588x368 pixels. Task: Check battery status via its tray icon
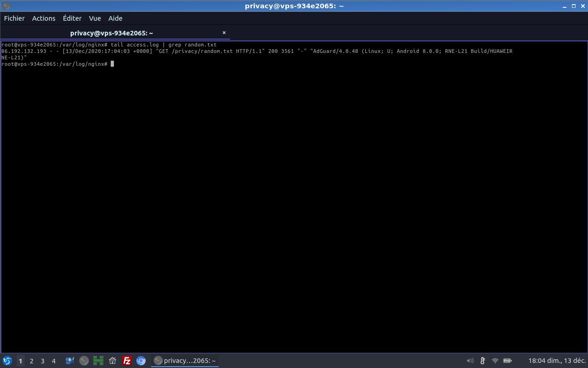[x=507, y=361]
